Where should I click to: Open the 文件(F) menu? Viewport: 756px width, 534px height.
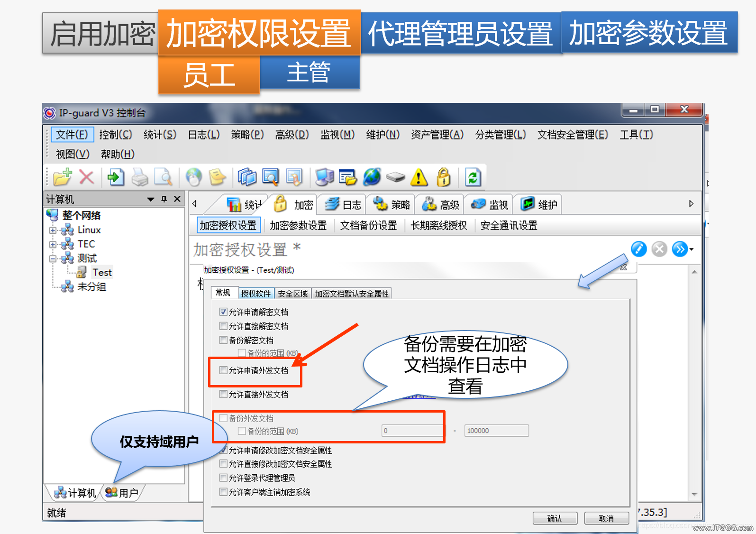point(72,135)
